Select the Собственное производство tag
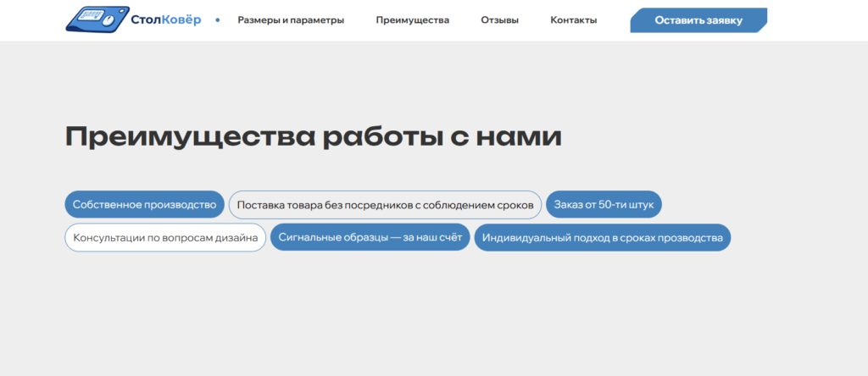This screenshot has width=868, height=376. coord(144,205)
